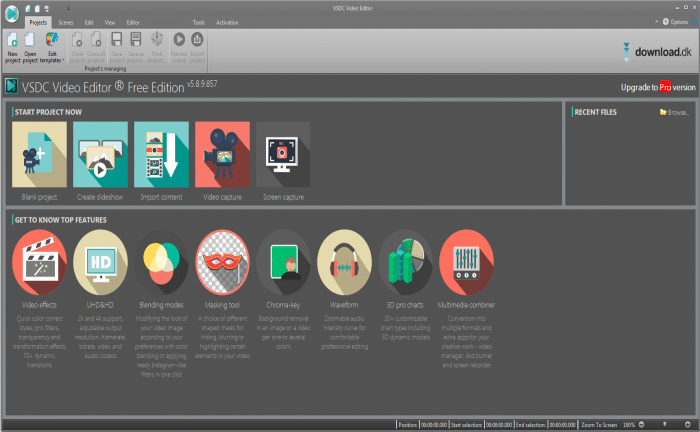This screenshot has height=432, width=700.
Task: Click the 'Video effects' label text
Action: tap(39, 305)
